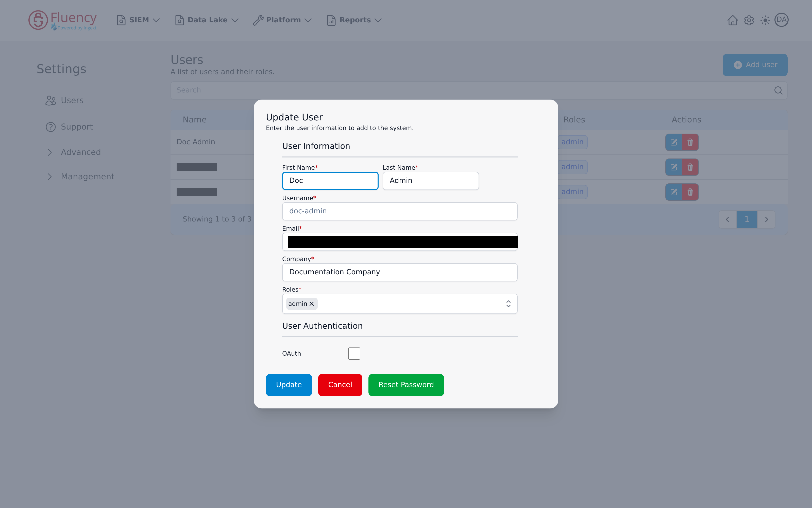Click trash icon in second user row
Image resolution: width=812 pixels, height=508 pixels.
[690, 167]
